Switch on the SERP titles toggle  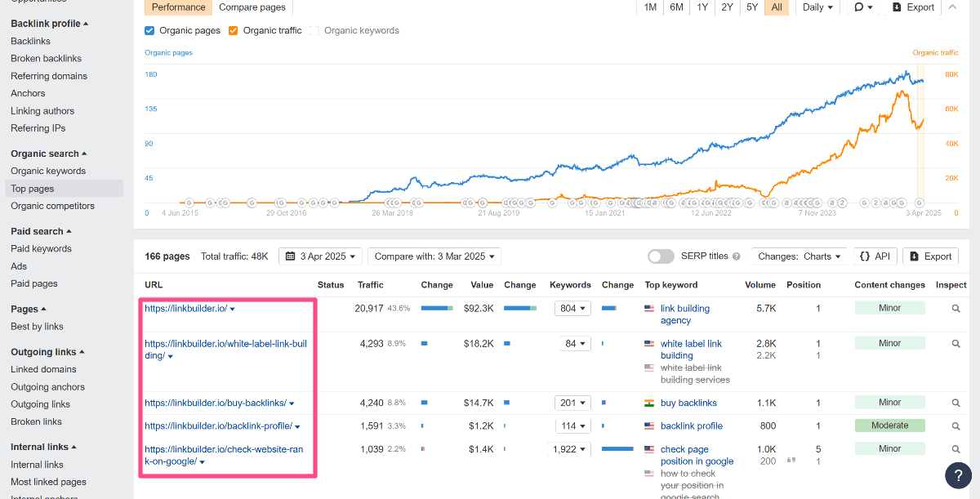pyautogui.click(x=661, y=256)
